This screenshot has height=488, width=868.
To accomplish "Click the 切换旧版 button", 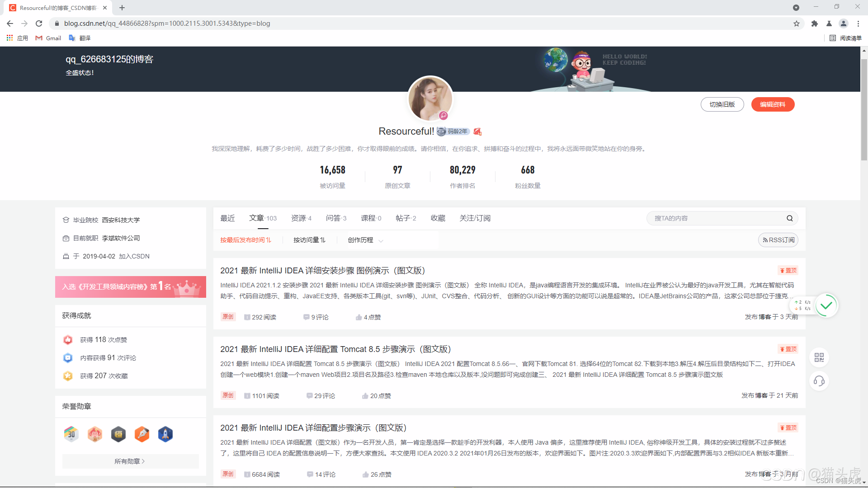I will [722, 104].
